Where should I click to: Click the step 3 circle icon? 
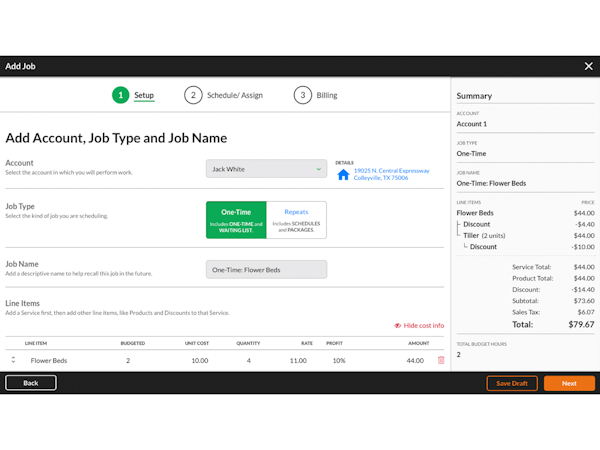click(x=303, y=95)
